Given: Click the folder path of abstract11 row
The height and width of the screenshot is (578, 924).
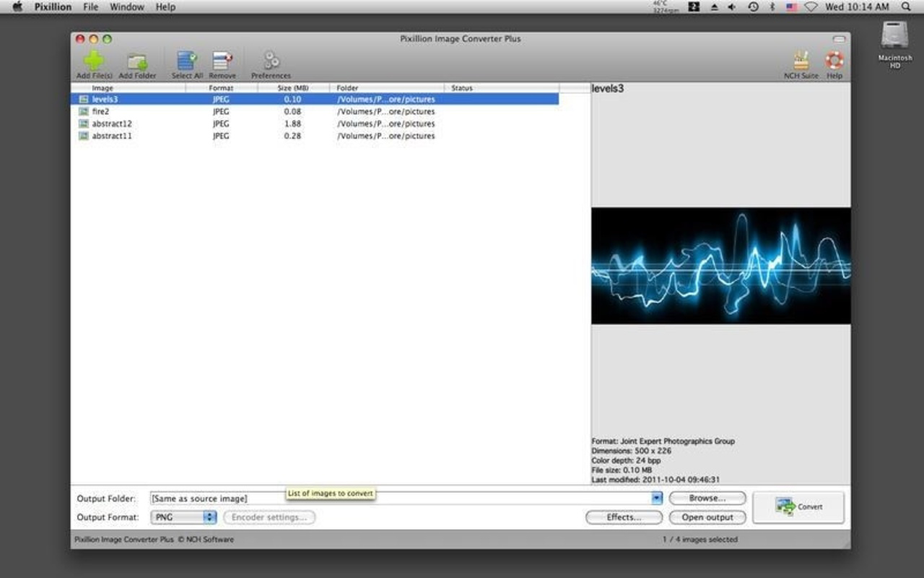Looking at the screenshot, I should tap(386, 136).
